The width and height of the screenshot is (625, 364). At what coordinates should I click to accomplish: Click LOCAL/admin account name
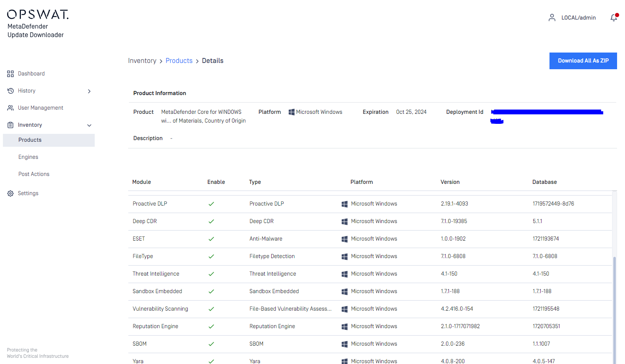pyautogui.click(x=578, y=18)
